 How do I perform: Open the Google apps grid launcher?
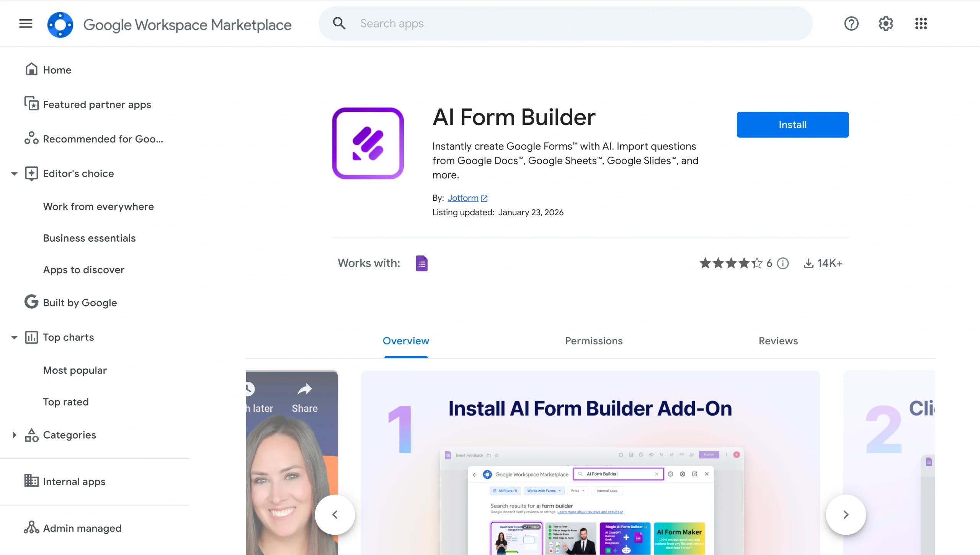click(921, 23)
